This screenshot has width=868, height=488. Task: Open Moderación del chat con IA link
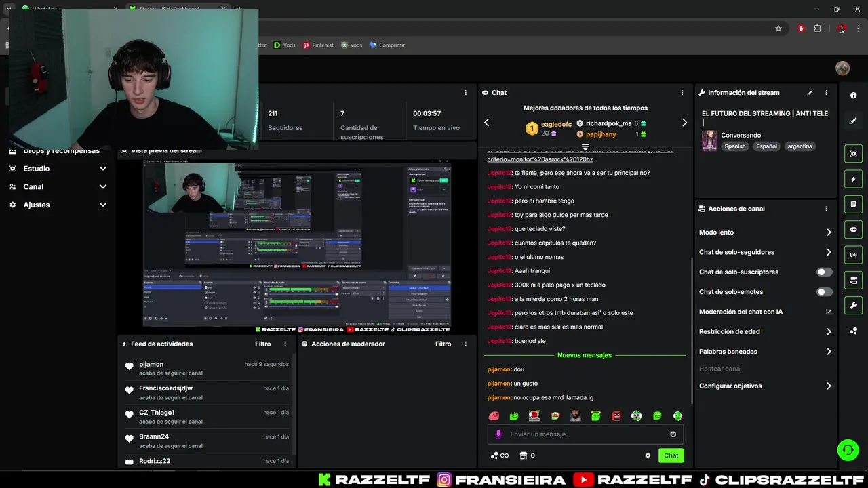[765, 312]
